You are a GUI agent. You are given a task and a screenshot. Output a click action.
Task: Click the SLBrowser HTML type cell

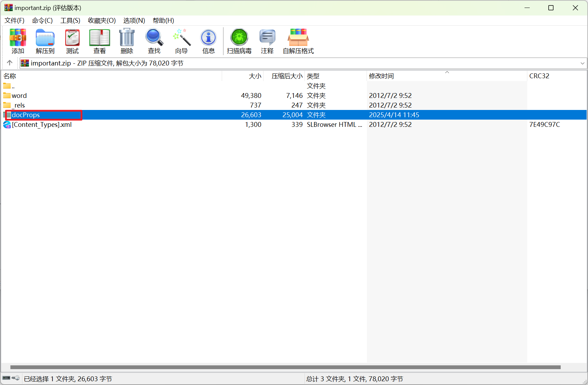click(335, 124)
